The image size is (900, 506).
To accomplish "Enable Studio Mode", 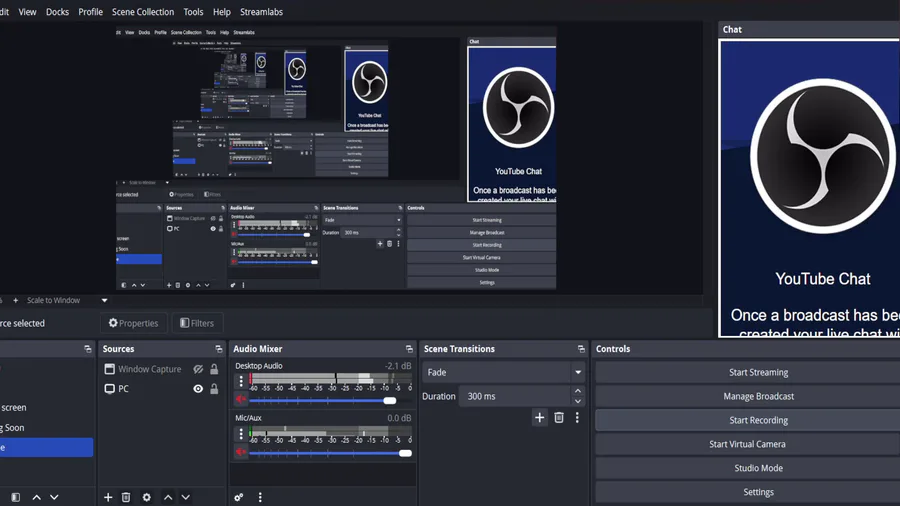I will tap(758, 468).
